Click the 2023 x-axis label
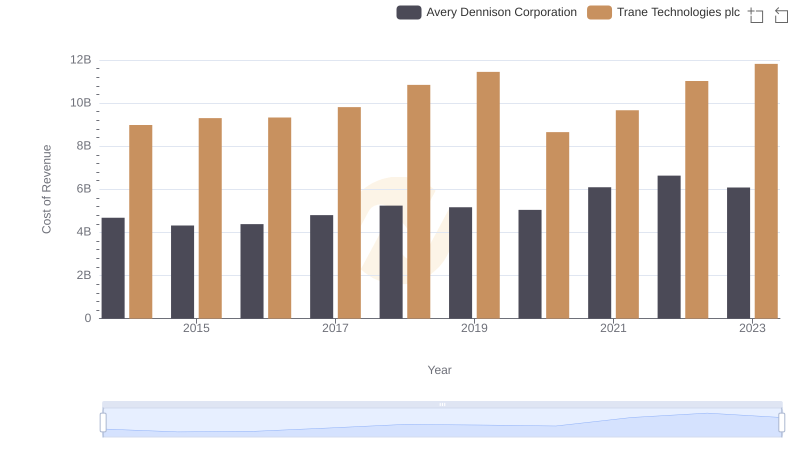 point(752,328)
